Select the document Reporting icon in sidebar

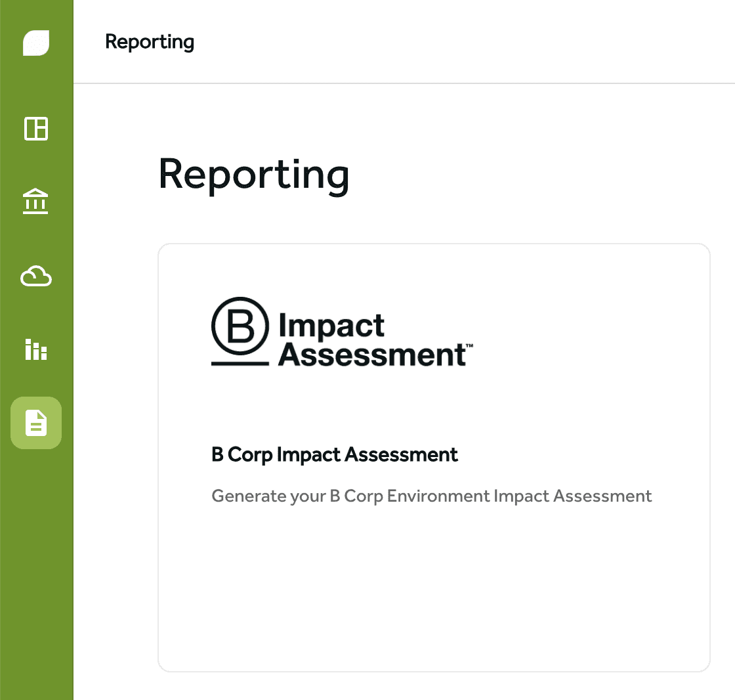[x=36, y=423]
